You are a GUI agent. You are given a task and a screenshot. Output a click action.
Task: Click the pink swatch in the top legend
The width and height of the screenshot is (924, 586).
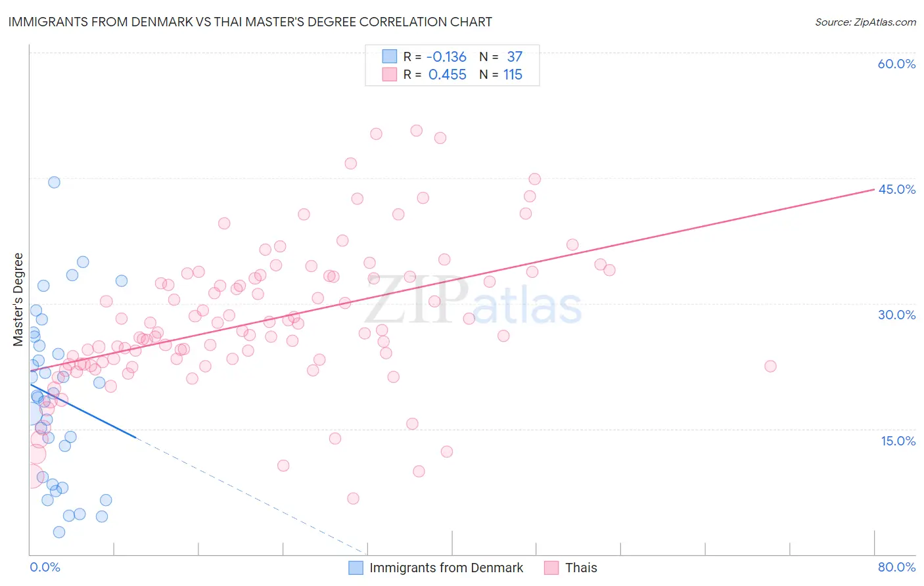pos(390,74)
